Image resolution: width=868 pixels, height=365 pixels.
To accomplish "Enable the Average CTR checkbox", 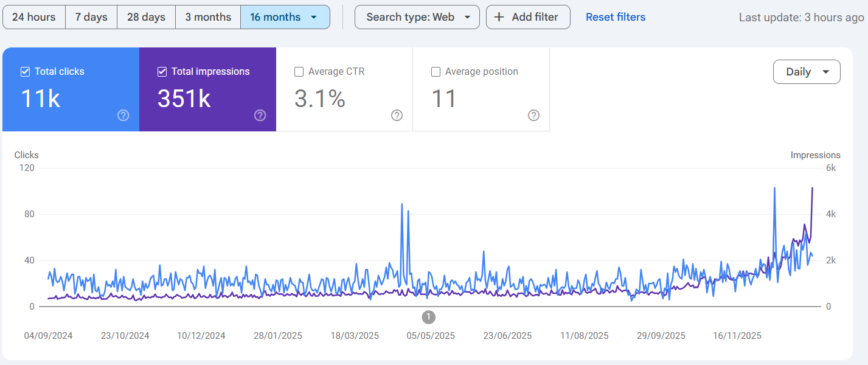I will coord(299,72).
